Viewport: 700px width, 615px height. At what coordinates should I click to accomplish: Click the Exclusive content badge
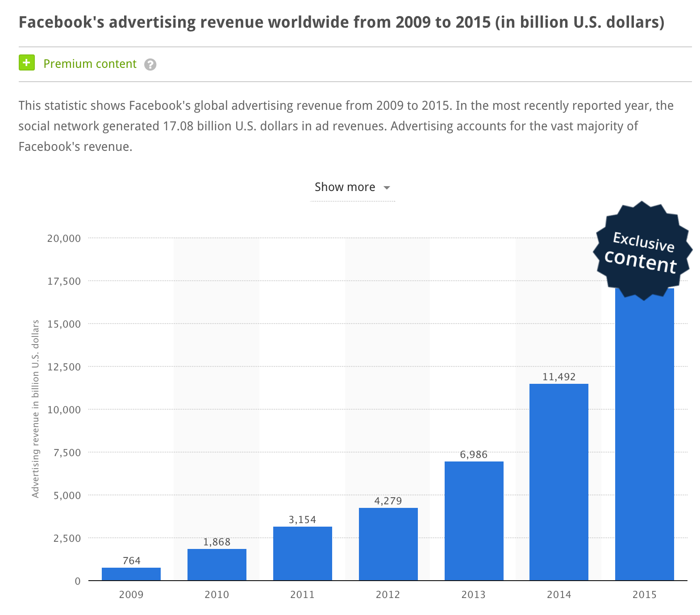pyautogui.click(x=642, y=251)
